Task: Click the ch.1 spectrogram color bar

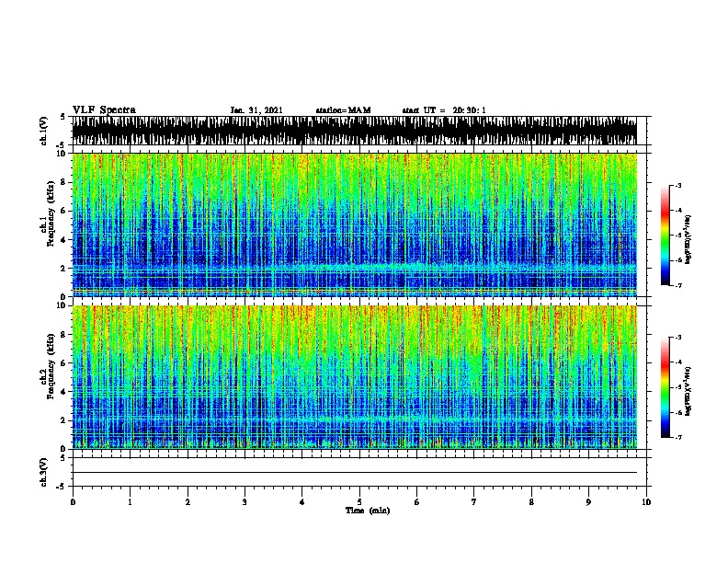Action: 665,236
